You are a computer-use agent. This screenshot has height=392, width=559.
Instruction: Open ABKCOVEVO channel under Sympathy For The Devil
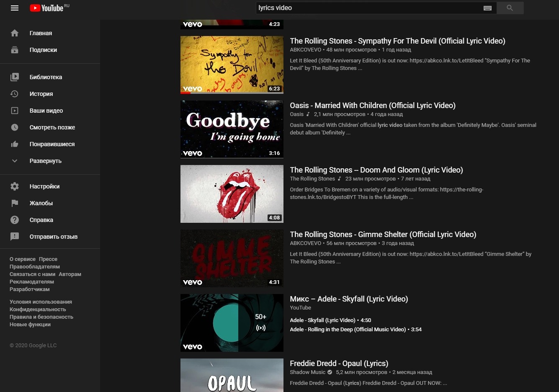(x=306, y=50)
